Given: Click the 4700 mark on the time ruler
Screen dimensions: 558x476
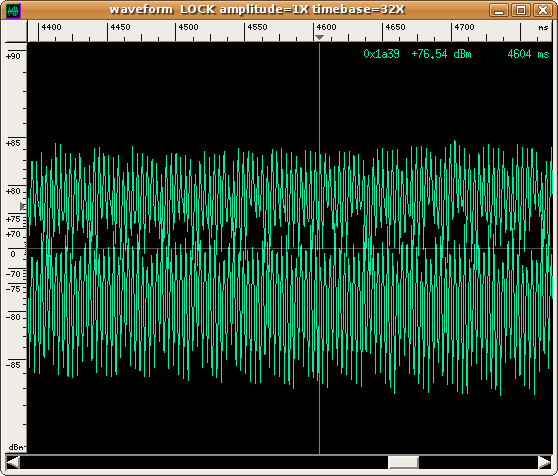Looking at the screenshot, I should click(x=464, y=27).
